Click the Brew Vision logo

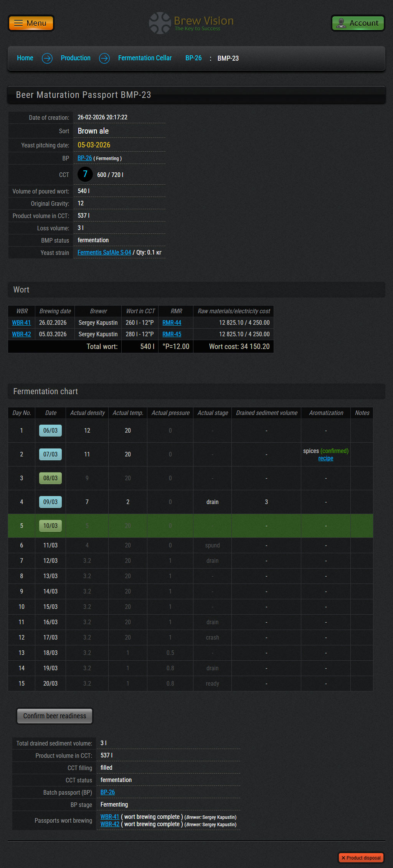[192, 23]
